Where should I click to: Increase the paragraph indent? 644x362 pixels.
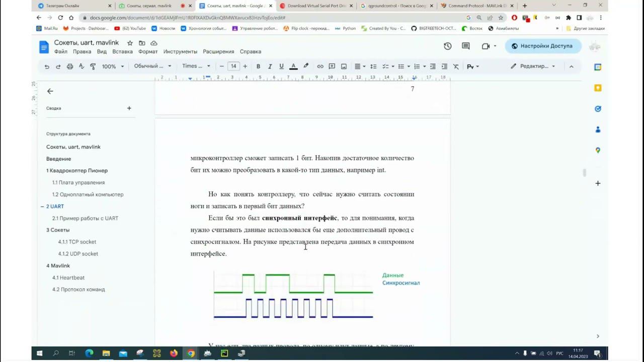pyautogui.click(x=444, y=66)
